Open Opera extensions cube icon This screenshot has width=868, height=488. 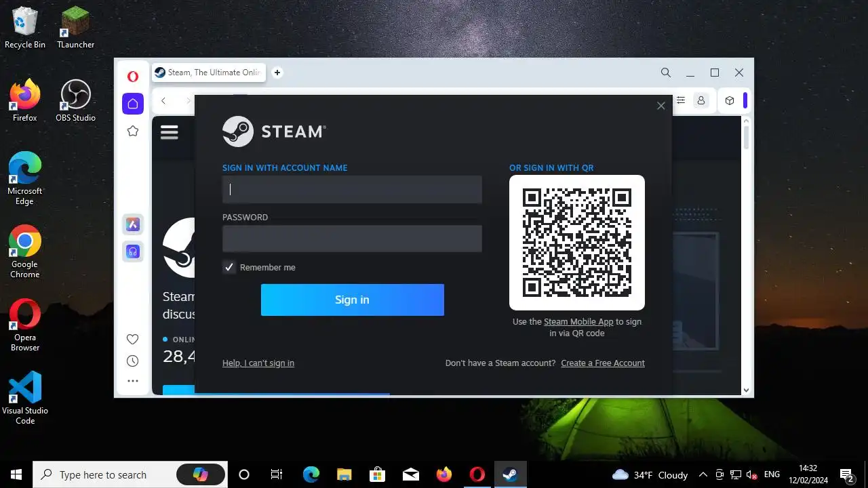tap(730, 100)
